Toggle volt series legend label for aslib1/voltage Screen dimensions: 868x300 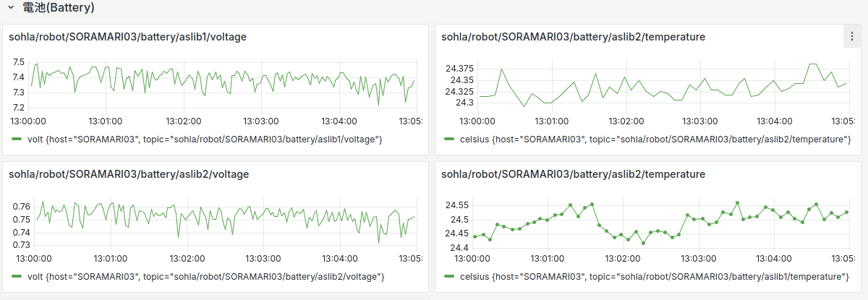[204, 139]
